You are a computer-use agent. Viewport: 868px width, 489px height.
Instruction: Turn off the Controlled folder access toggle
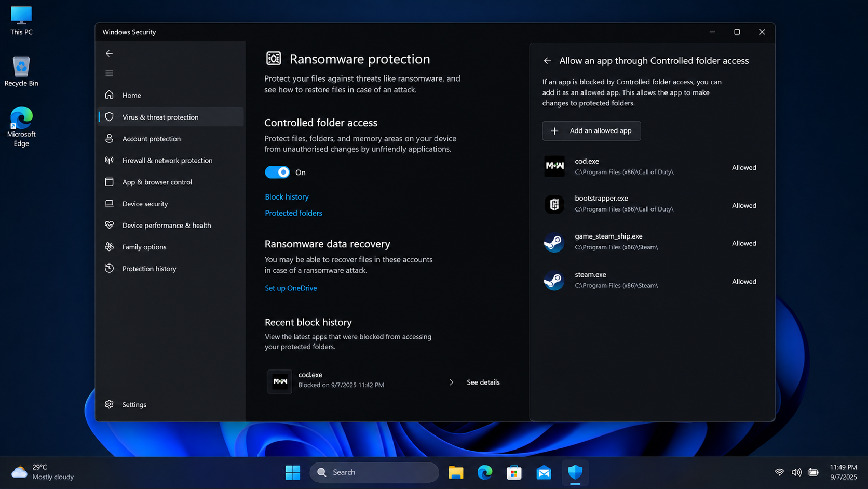click(277, 173)
